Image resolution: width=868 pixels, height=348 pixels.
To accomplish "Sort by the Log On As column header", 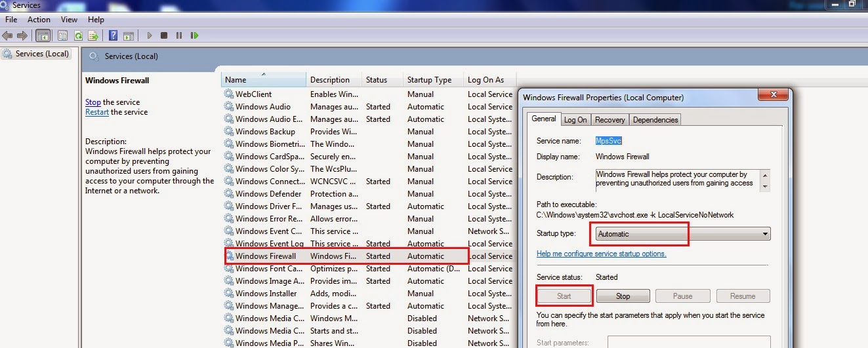I will click(x=489, y=80).
